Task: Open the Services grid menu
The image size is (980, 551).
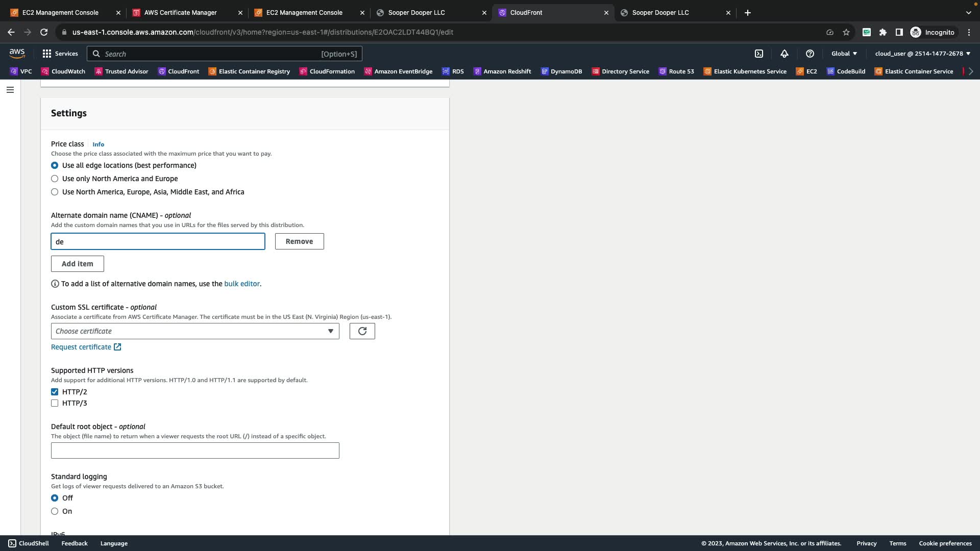Action: [60, 54]
